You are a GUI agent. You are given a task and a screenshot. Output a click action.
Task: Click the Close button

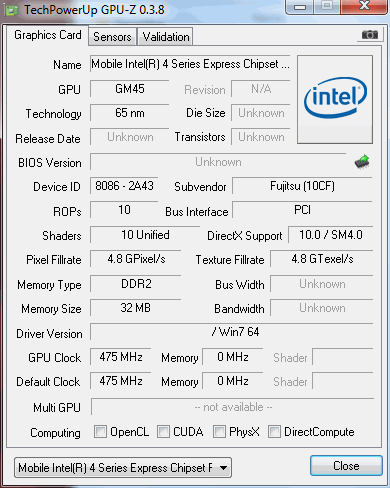pos(346,466)
